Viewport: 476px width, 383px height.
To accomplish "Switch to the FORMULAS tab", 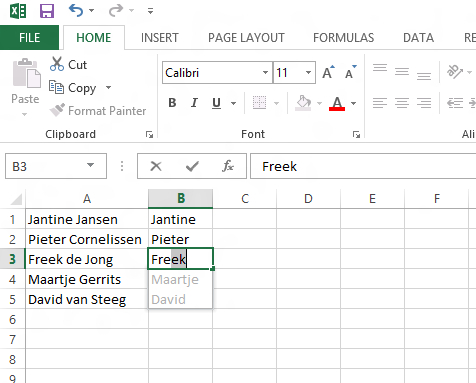I will pyautogui.click(x=343, y=38).
